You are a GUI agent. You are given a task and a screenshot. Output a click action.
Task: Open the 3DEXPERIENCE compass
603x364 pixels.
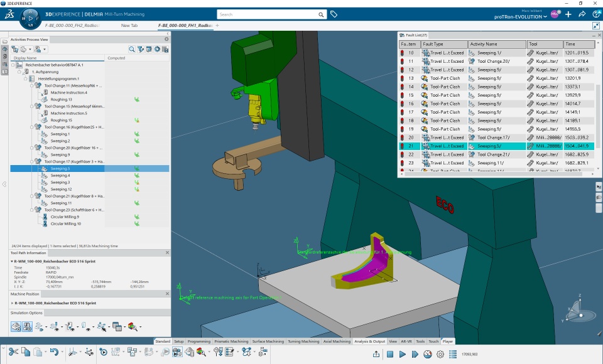[30, 18]
